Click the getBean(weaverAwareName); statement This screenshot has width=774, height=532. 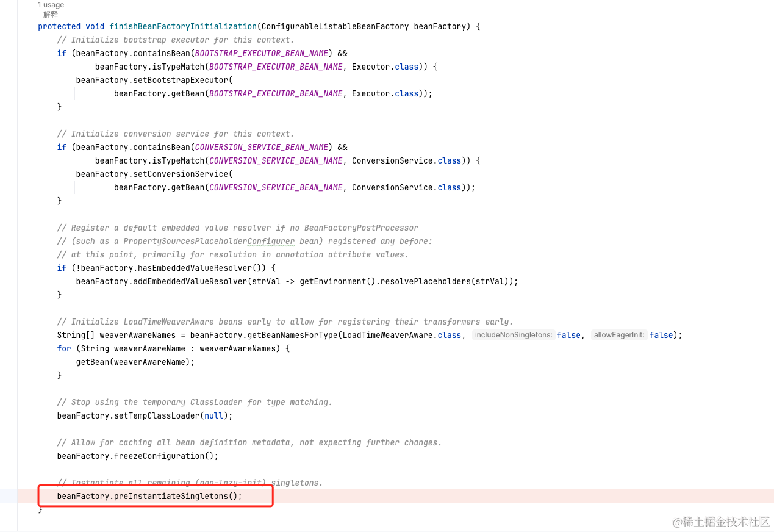coord(135,362)
